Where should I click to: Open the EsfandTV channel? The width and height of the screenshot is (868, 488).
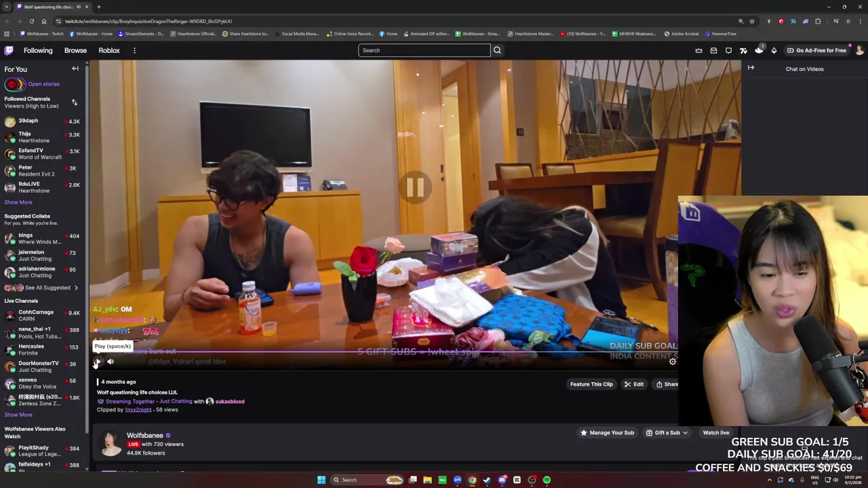pos(42,154)
